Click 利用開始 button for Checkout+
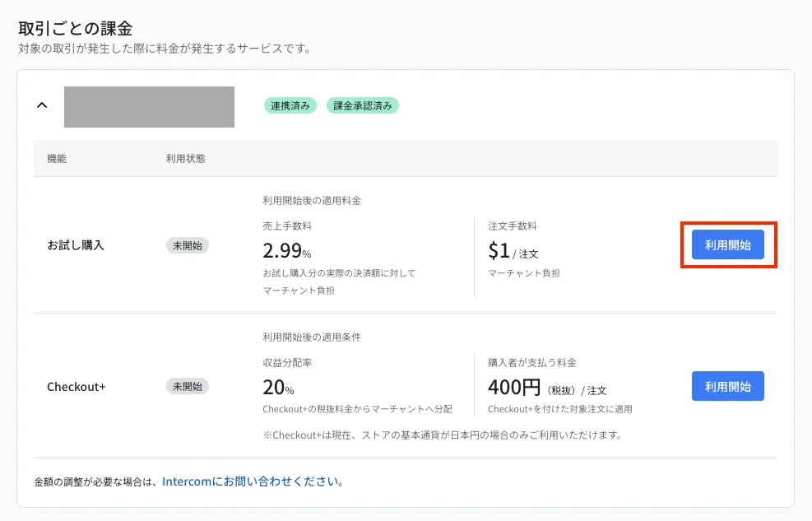 click(727, 386)
